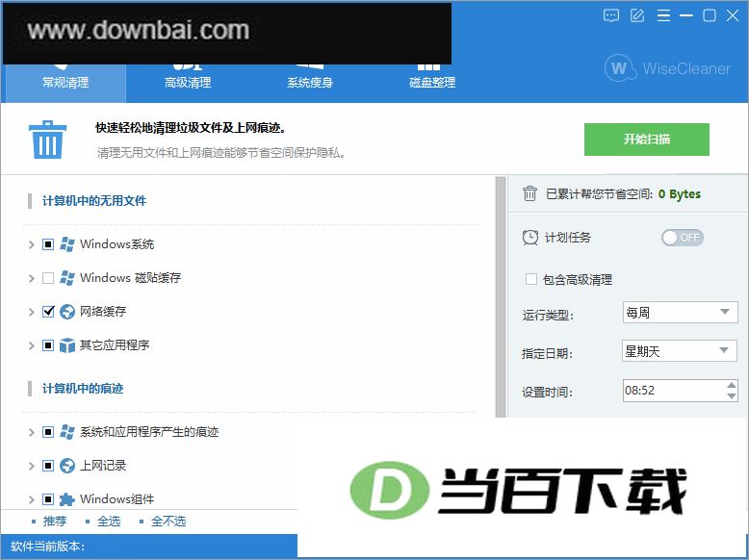
Task: Click the small trash icon beside 已累计帮您节省空间
Action: click(529, 193)
